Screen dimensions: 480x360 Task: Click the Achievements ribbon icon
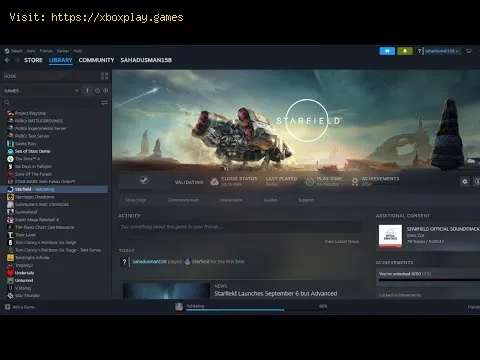(x=355, y=182)
